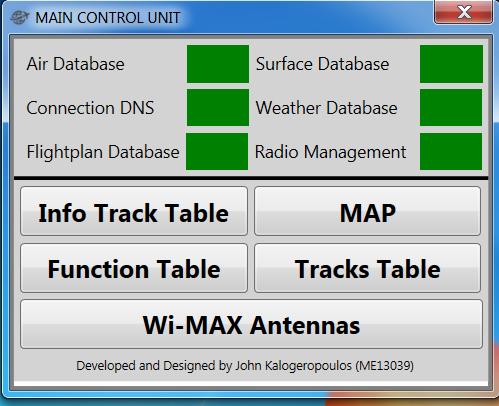Click the Air Database green status indicator
499x406 pixels.
[218, 64]
